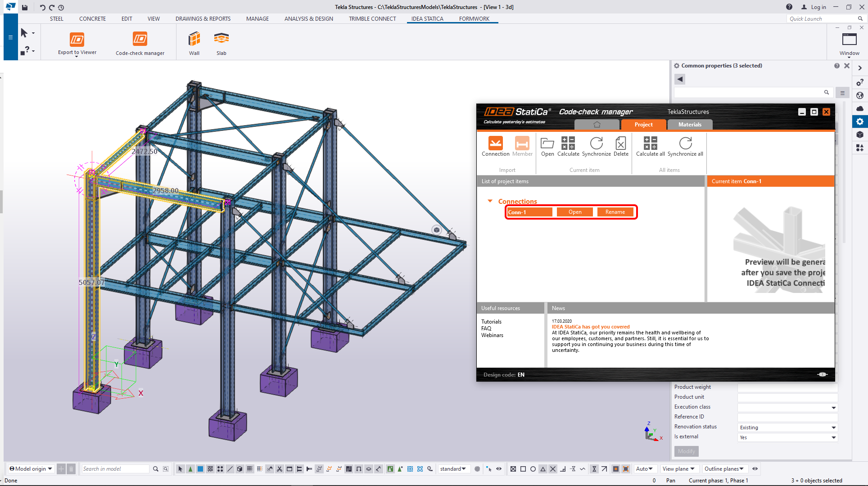Open the Code-check manager tool
The height and width of the screenshot is (486, 868).
tap(140, 40)
